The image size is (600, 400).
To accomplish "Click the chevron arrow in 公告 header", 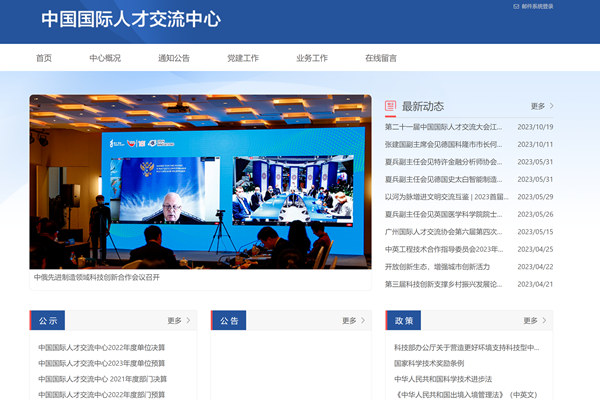I will [363, 320].
